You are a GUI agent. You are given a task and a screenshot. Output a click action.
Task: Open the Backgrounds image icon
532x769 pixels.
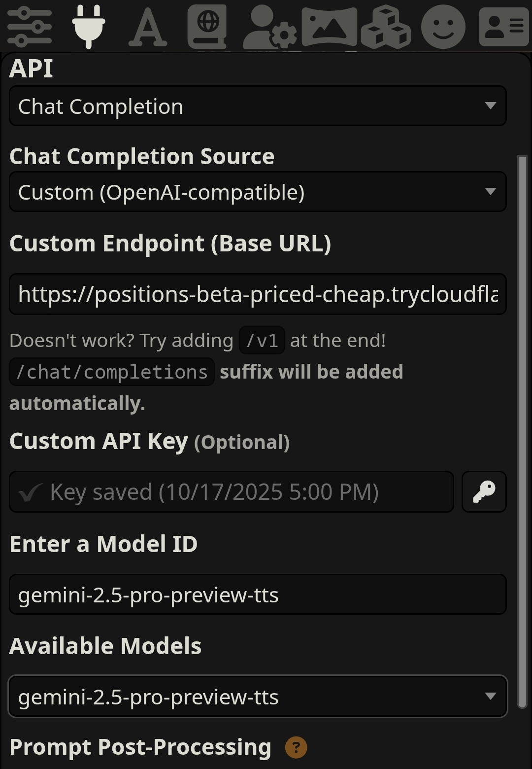(x=329, y=27)
